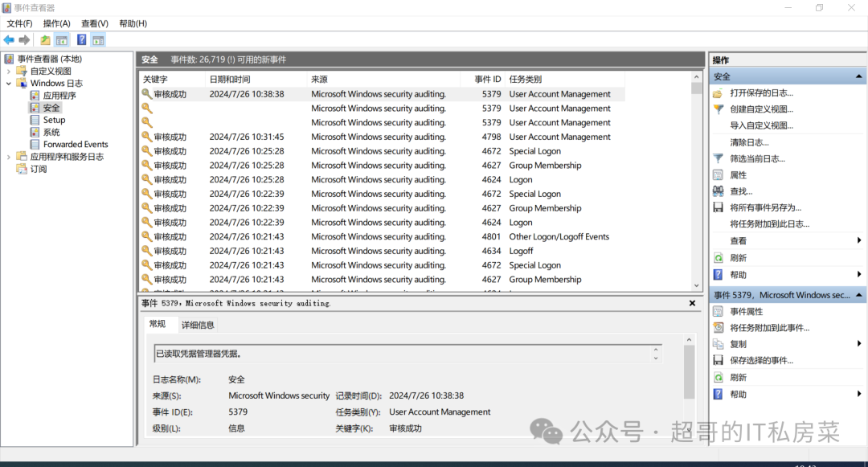The image size is (868, 467).
Task: Click the save selected events icon
Action: tap(718, 360)
